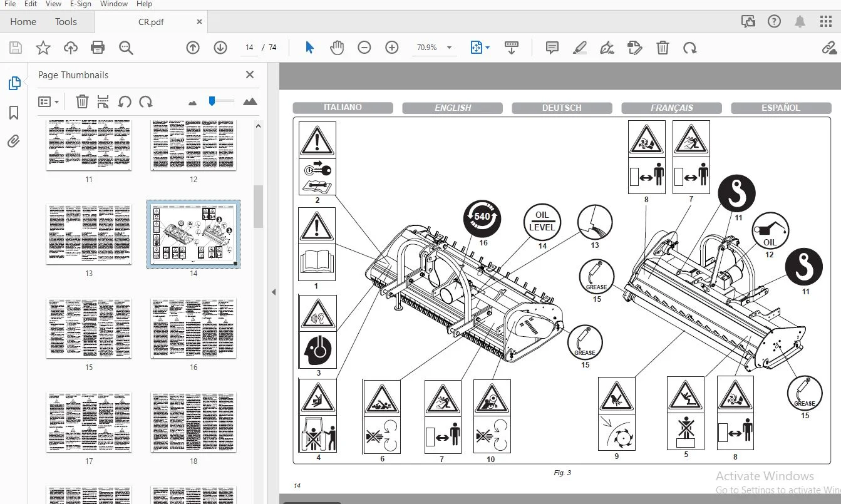Click the thumbnail size slider handle
The width and height of the screenshot is (841, 504).
pyautogui.click(x=212, y=100)
